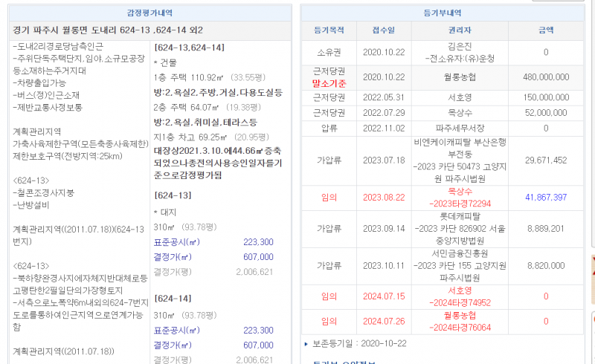Viewport: 595px width, 364px height.
Task: Select the 480,000,000 amount cell
Action: tap(545, 77)
